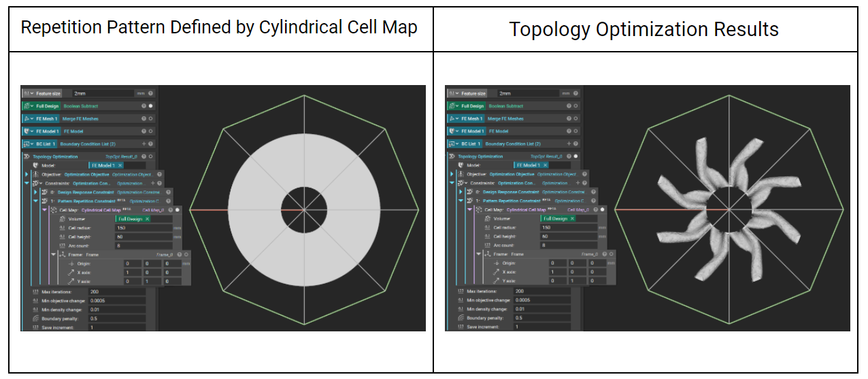Image resolution: width=868 pixels, height=379 pixels.
Task: Click Boundary penalty icon in left screenshot
Action: [35, 318]
